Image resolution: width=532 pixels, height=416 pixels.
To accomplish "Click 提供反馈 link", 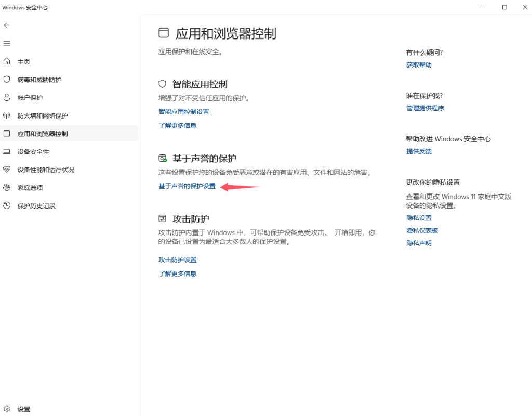I will [x=419, y=151].
